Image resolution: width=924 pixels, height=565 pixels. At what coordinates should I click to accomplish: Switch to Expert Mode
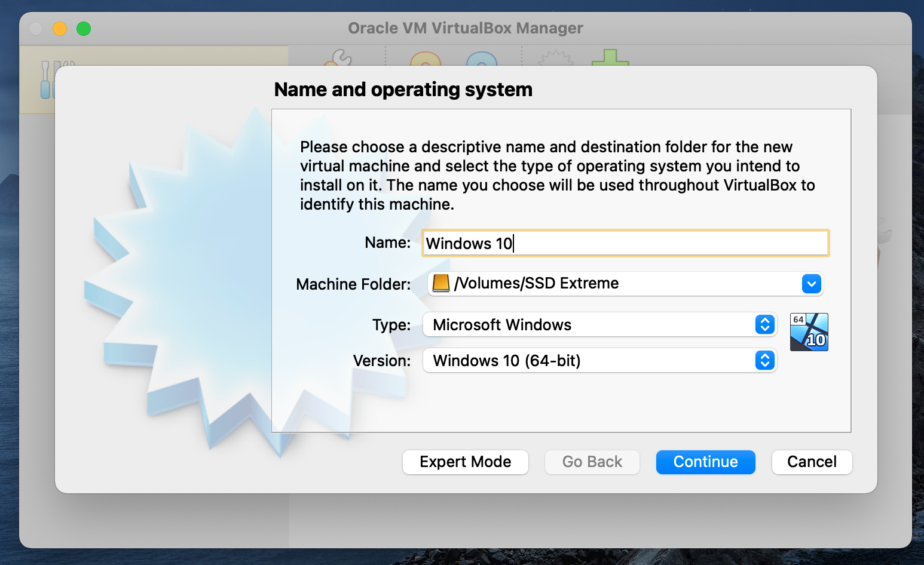pyautogui.click(x=465, y=462)
